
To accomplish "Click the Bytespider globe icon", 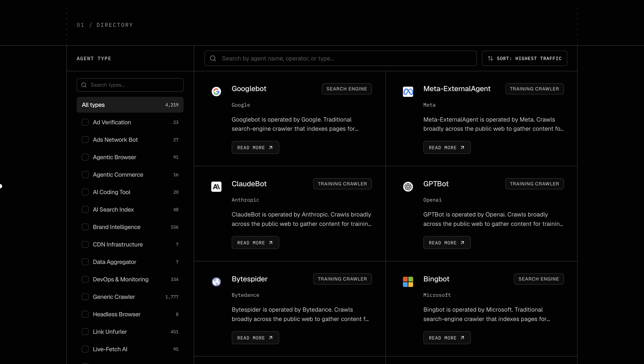I will [216, 282].
